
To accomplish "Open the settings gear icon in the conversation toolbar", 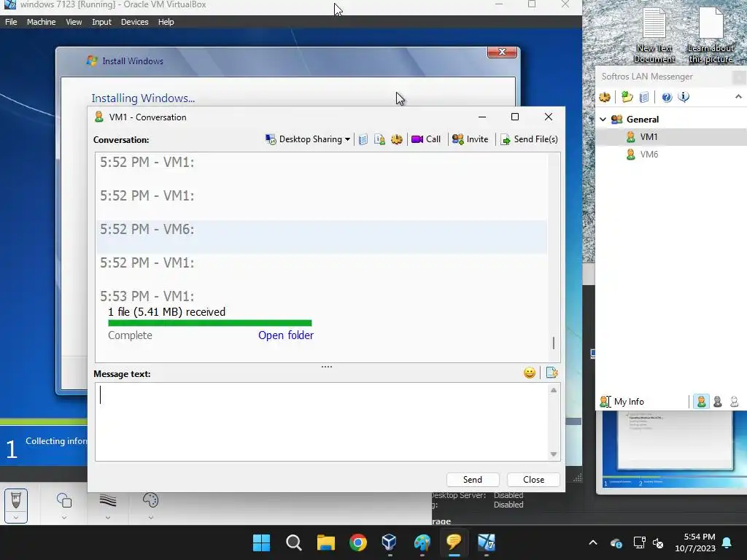I will pyautogui.click(x=397, y=139).
